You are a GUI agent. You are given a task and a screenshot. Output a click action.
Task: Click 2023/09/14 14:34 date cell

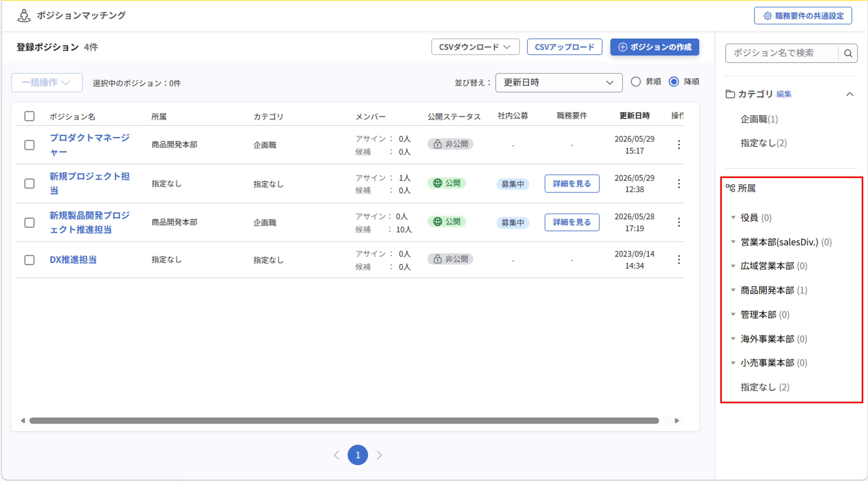634,260
